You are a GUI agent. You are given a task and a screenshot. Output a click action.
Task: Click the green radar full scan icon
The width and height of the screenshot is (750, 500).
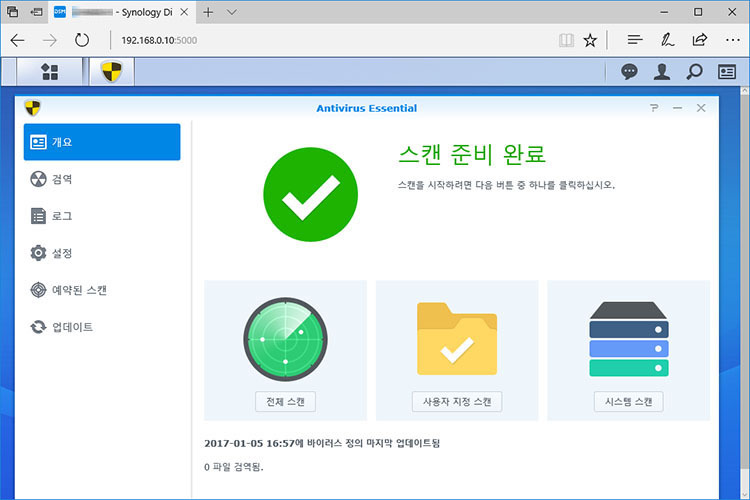(x=285, y=339)
